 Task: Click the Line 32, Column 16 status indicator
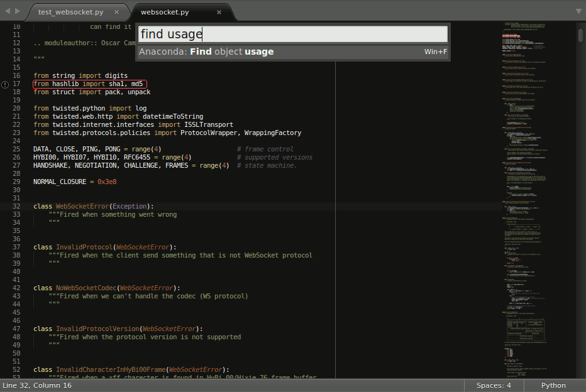(x=37, y=385)
